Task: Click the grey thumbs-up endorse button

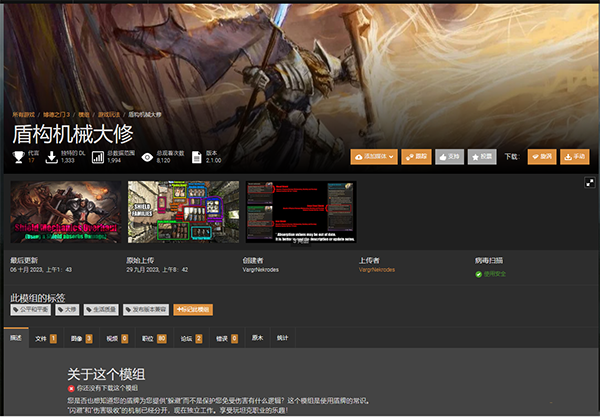Action: pyautogui.click(x=450, y=157)
